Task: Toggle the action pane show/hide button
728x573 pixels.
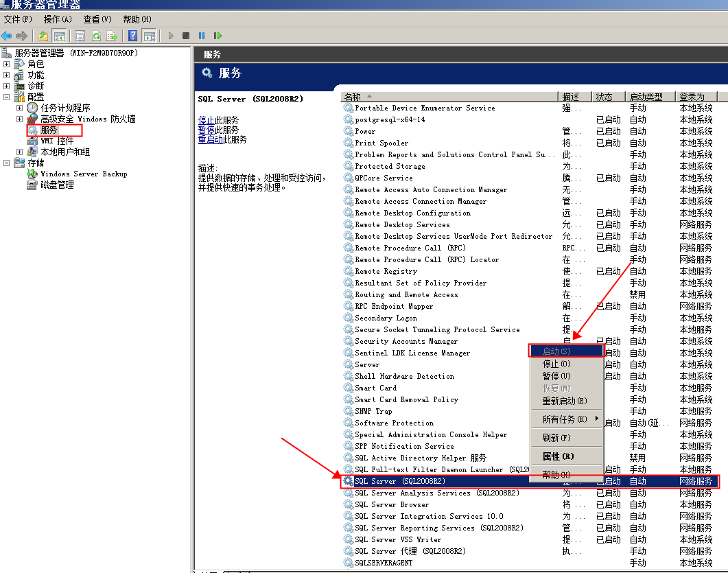Action: 149,36
